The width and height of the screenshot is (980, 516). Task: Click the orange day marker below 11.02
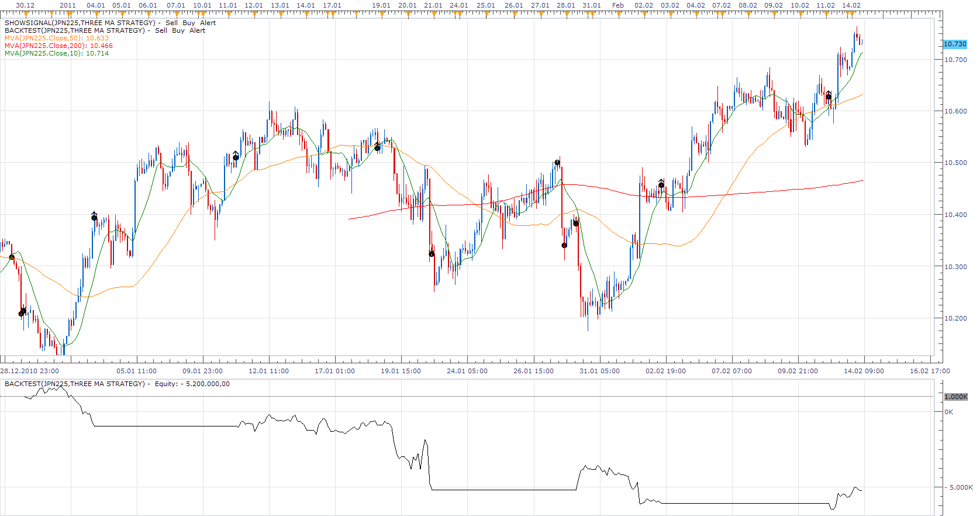pyautogui.click(x=826, y=13)
